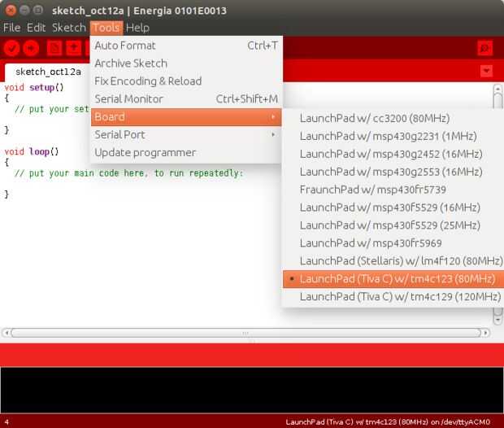
Task: Click the vertical scrollbar up arrow
Action: pyautogui.click(x=497, y=88)
